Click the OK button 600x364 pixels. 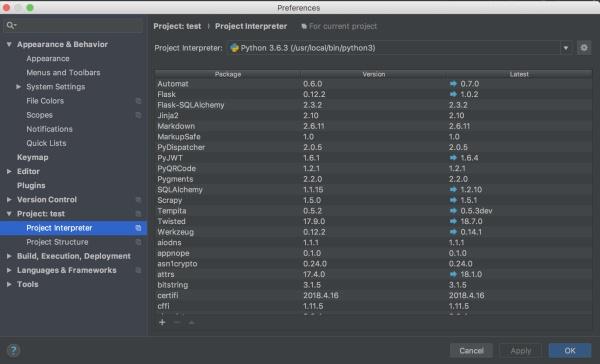[570, 351]
